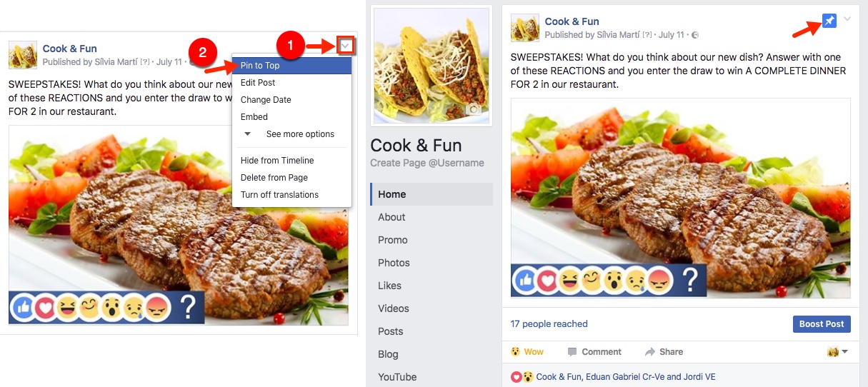Click the camera icon on profile picture
This screenshot has height=387, width=868.
tap(472, 109)
